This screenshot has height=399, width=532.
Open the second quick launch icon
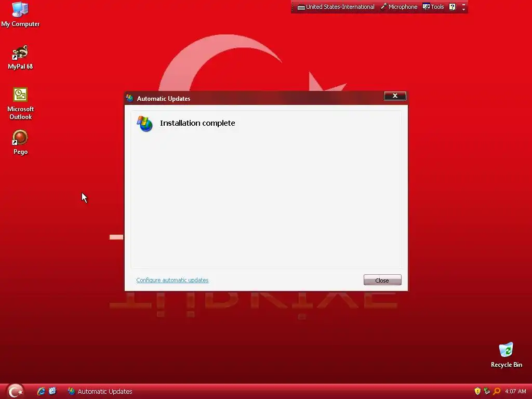pyautogui.click(x=52, y=391)
